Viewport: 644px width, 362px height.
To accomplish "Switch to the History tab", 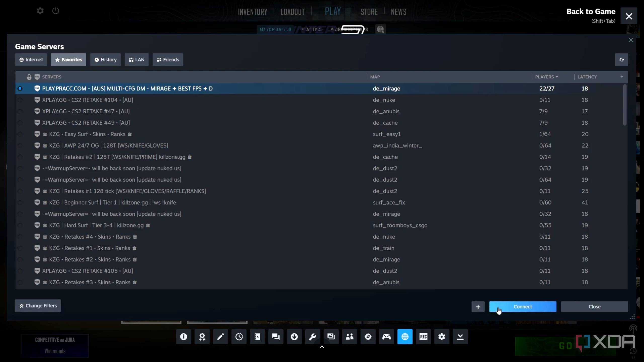I will (x=105, y=60).
